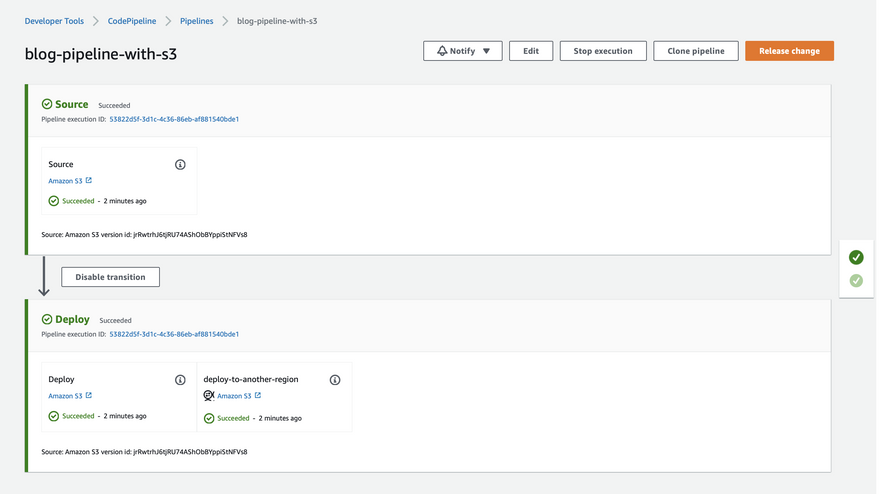Image resolution: width=880 pixels, height=494 pixels.
Task: Click external link icon beside Source Amazon S3
Action: [89, 180]
